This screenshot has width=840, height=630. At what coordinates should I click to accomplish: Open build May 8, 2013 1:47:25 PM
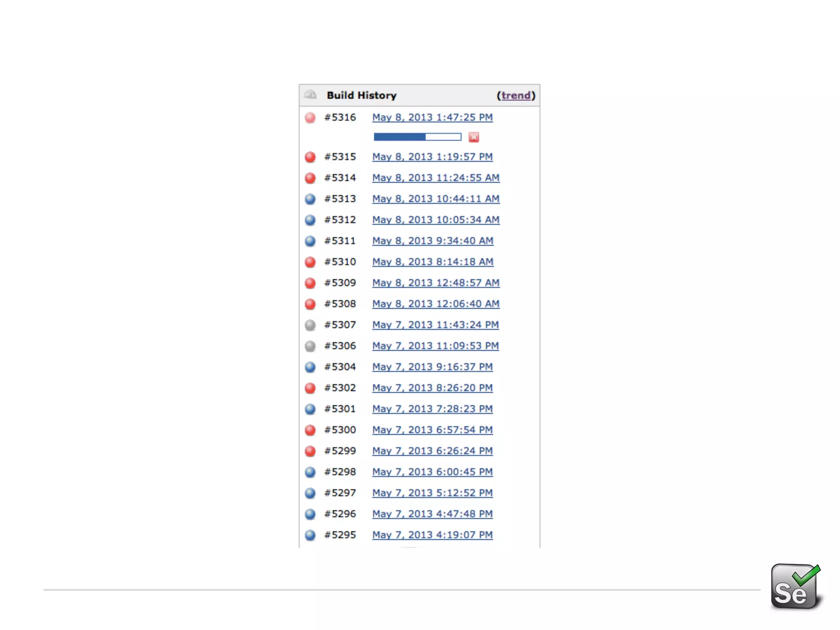pos(432,117)
